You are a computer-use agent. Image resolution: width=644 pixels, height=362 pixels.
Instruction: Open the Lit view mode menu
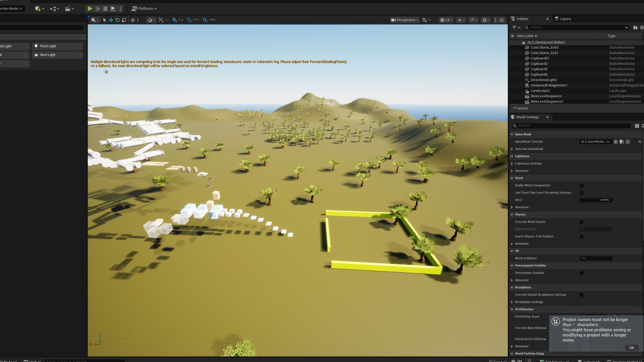point(446,20)
